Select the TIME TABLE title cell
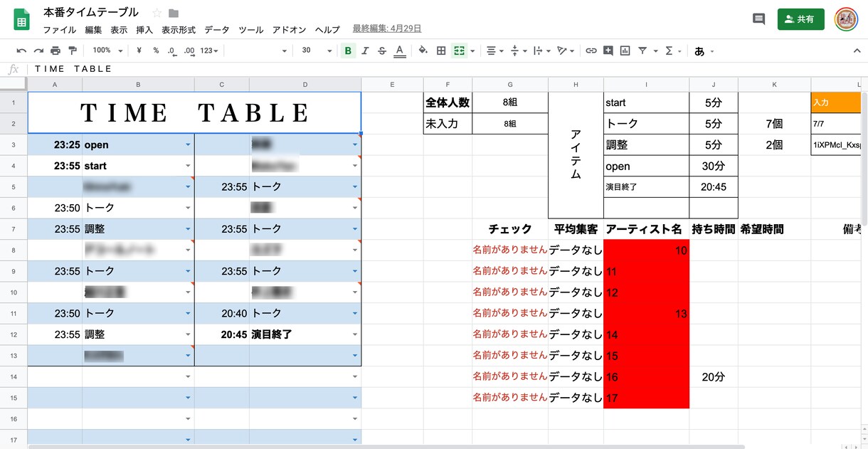The width and height of the screenshot is (868, 449). [x=194, y=112]
